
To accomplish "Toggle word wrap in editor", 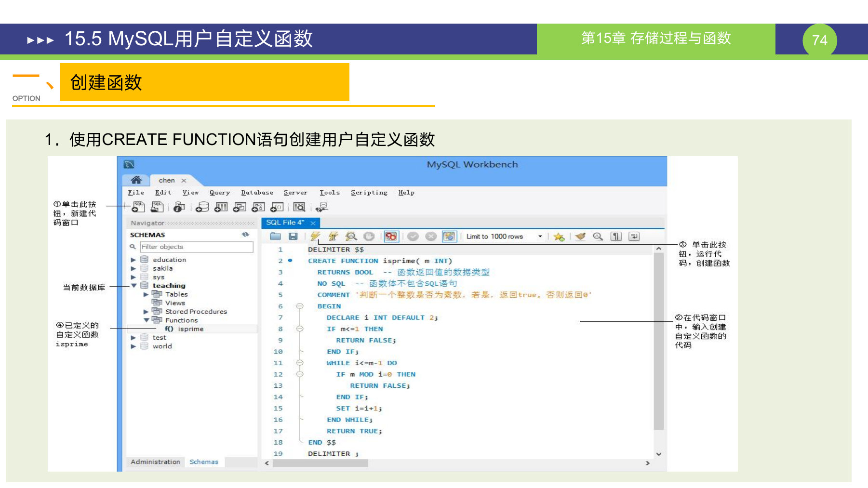I will [x=634, y=237].
